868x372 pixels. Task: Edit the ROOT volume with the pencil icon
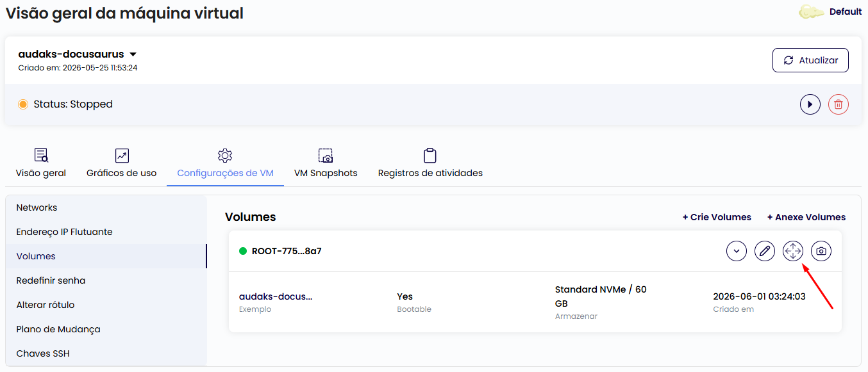coord(765,251)
